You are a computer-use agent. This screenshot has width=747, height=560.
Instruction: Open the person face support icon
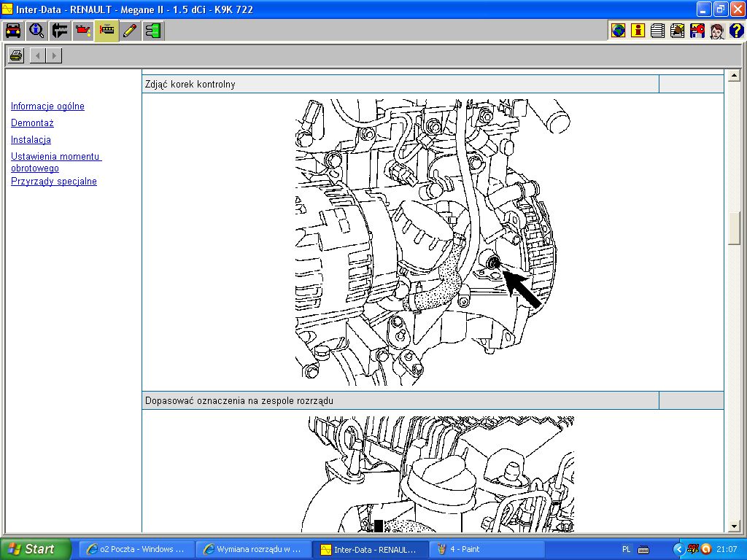pos(717,31)
